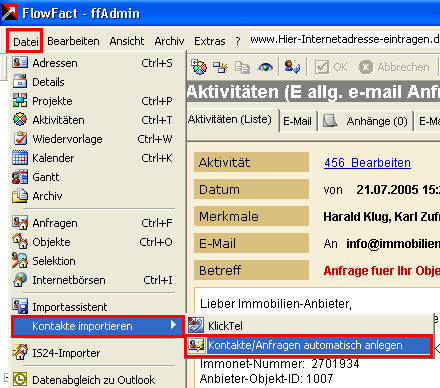Choose KlickTel import option
The height and width of the screenshot is (388, 440).
(309, 325)
